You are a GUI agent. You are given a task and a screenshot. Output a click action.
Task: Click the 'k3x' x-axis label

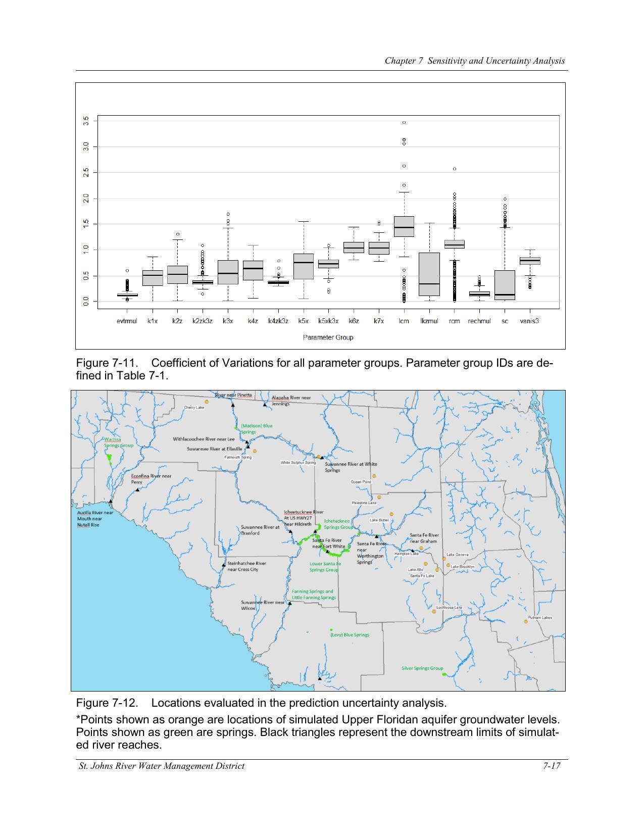click(228, 321)
